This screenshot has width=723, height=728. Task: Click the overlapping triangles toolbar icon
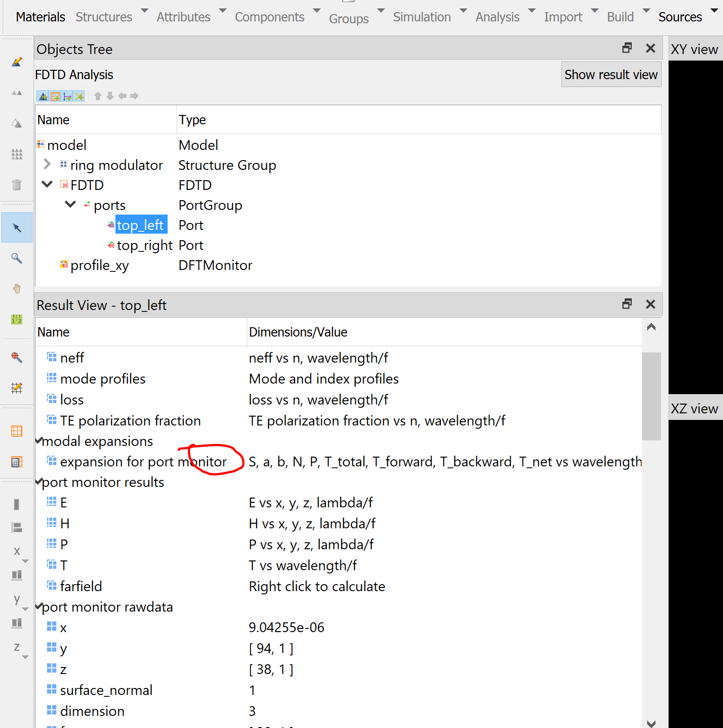17,123
